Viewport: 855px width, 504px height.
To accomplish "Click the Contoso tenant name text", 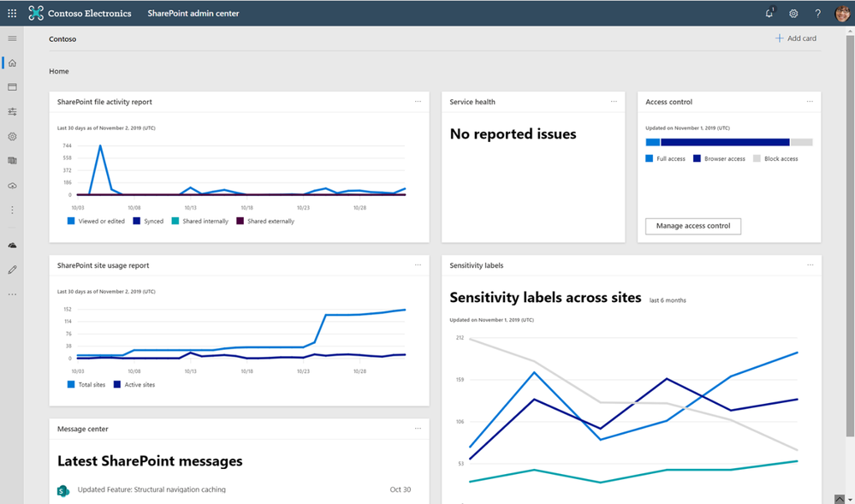I will coord(62,39).
